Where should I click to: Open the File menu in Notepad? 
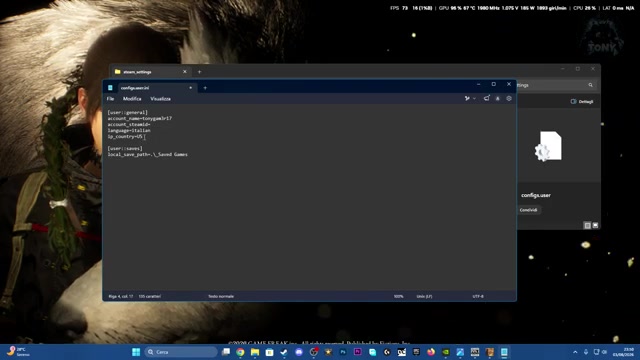[x=110, y=99]
